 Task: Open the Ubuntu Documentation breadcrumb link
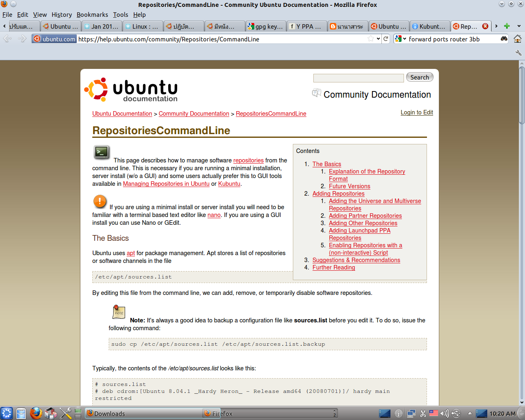[122, 114]
